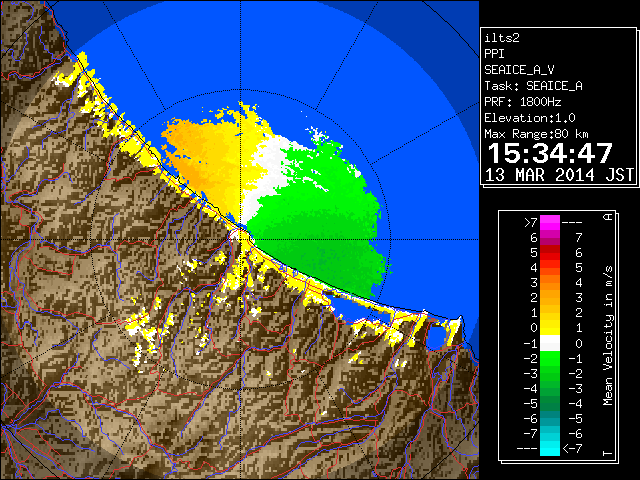
Task: Click the ">7" legend label
Action: [531, 223]
